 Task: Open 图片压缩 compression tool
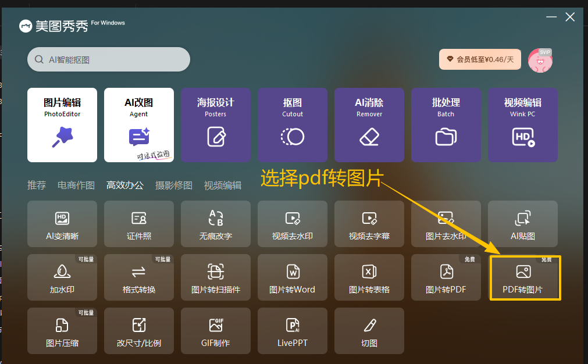click(62, 331)
